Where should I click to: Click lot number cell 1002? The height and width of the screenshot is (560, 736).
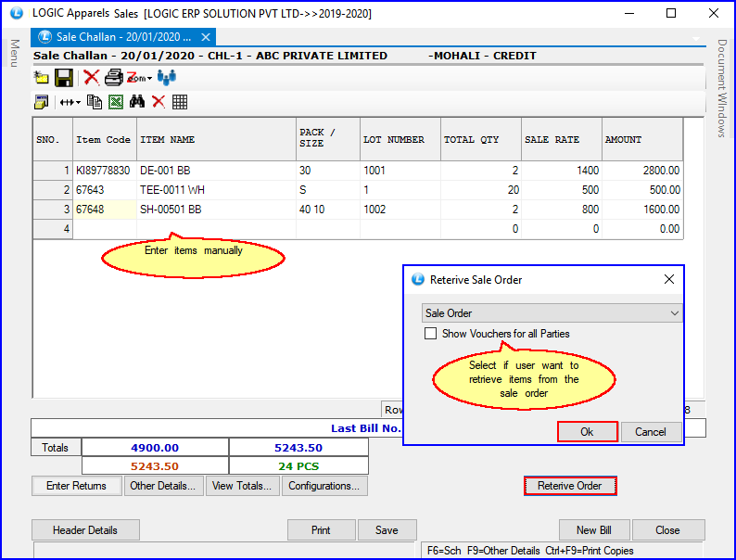coord(400,210)
